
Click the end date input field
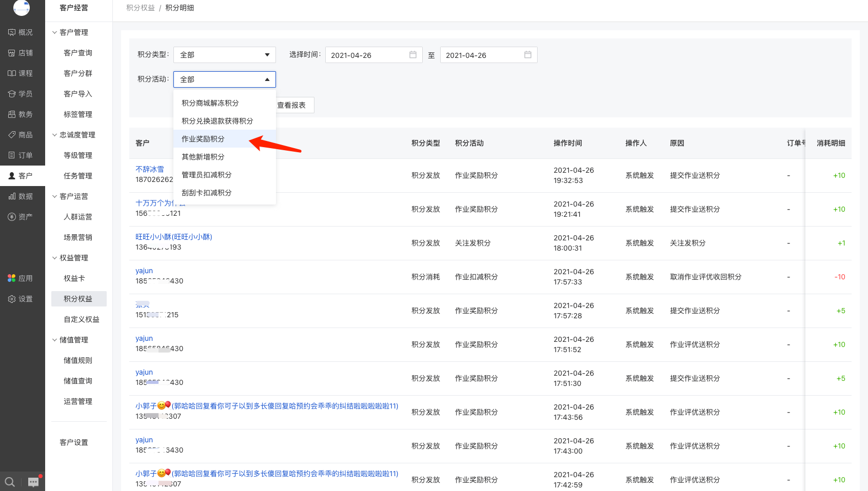(x=489, y=55)
